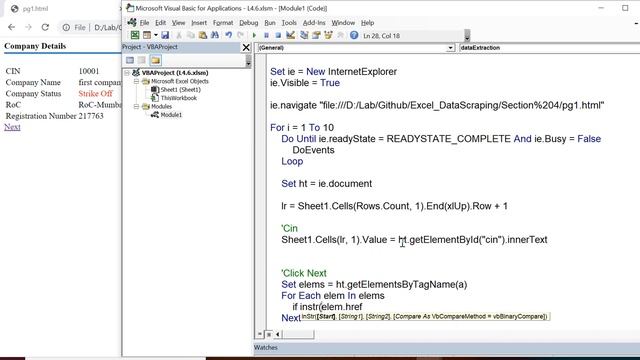640x360 pixels.
Task: Click the Project panel scrollbar down arrow
Action: tap(248, 63)
